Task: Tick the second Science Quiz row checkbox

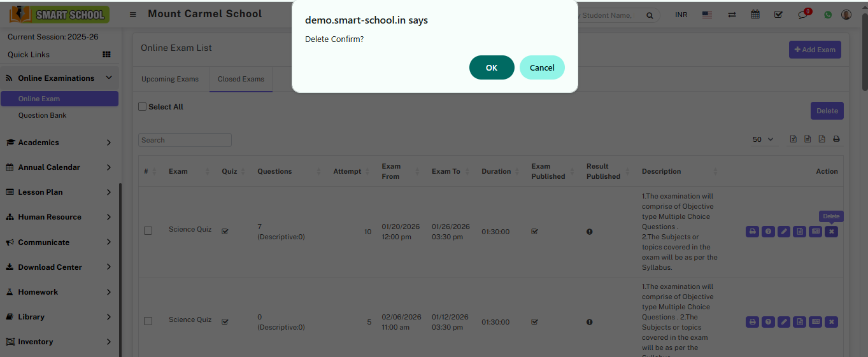Action: (x=148, y=321)
